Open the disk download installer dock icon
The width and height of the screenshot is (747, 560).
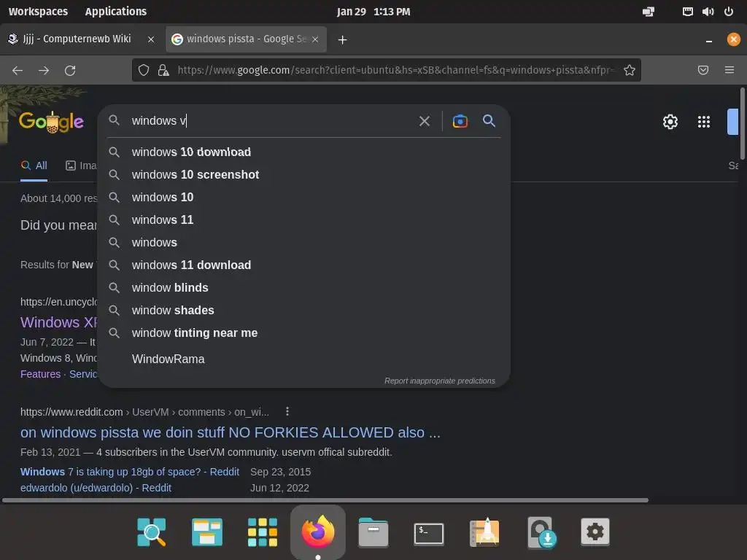coord(541,532)
